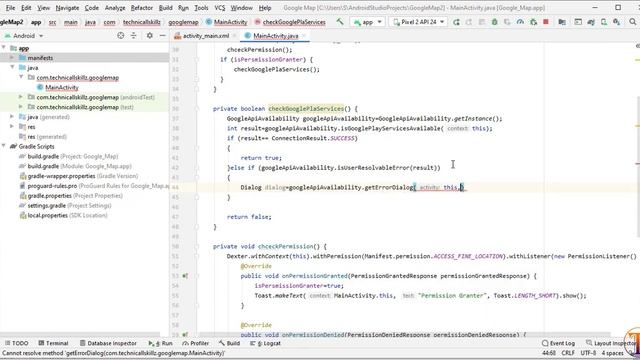This screenshot has height=360, width=640.
Task: Click the Search Everywhere magnifier icon
Action: 633,22
